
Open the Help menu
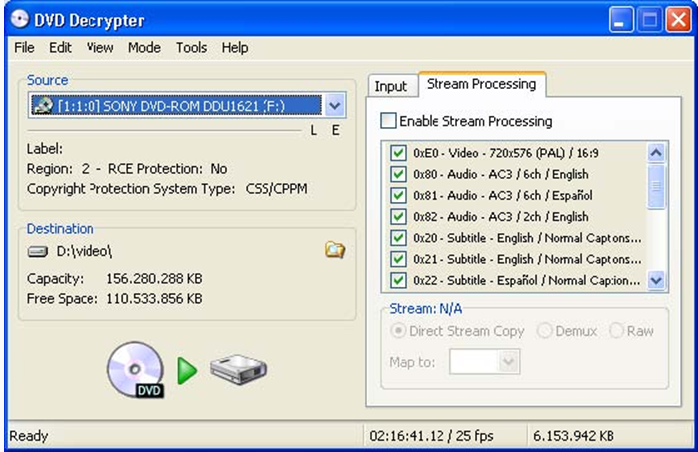click(x=235, y=47)
